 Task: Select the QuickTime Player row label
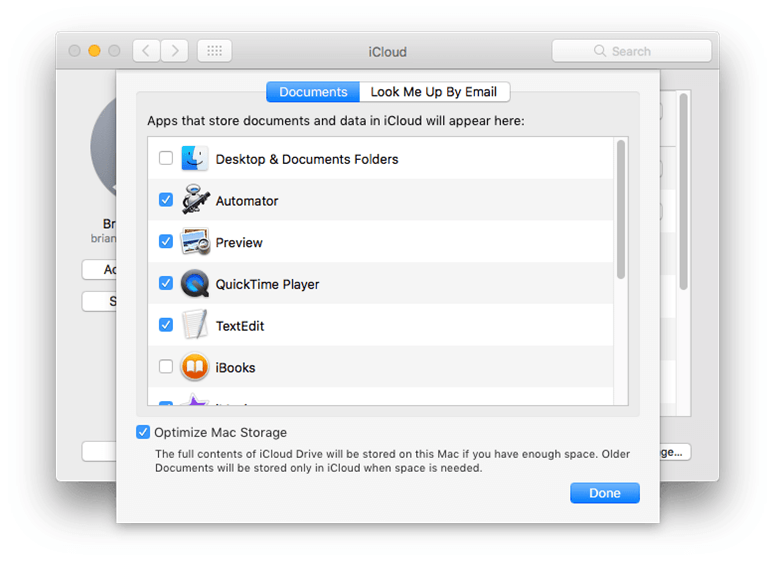267,284
